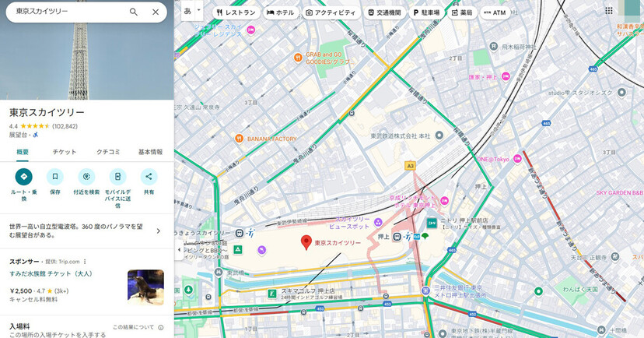Filter map by 駐車場 chip
The height and width of the screenshot is (338, 644).
(x=426, y=12)
